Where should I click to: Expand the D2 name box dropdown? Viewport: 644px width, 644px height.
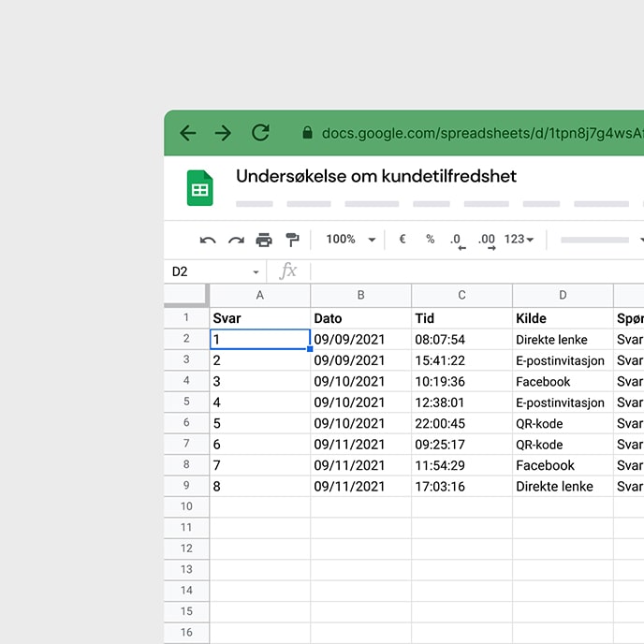(256, 271)
